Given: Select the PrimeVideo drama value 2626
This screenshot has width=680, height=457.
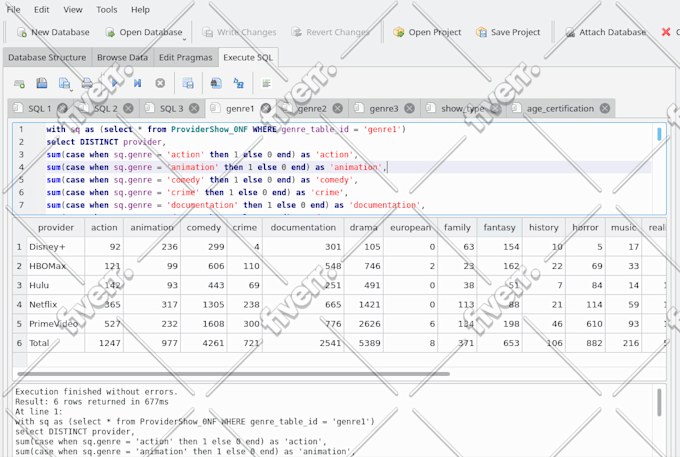Looking at the screenshot, I should (x=363, y=324).
